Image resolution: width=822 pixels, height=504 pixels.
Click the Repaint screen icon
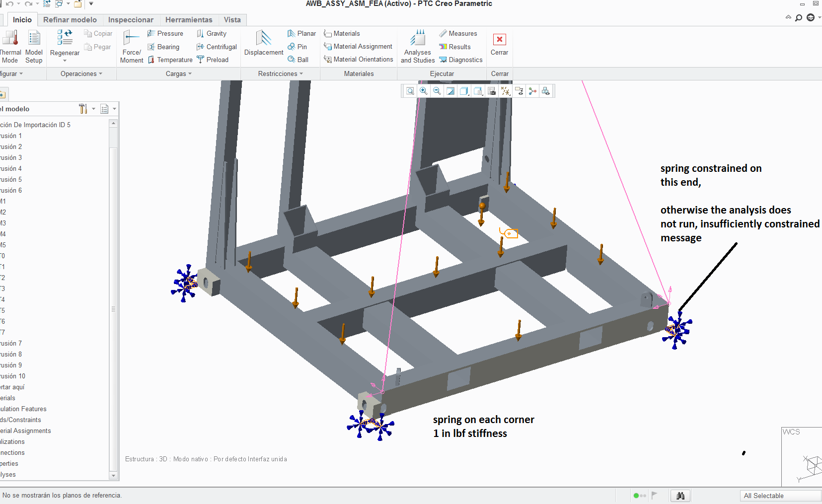[450, 91]
